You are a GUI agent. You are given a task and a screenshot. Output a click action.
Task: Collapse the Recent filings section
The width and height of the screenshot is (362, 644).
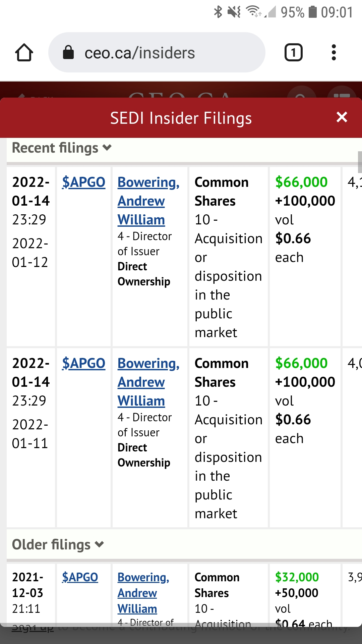pyautogui.click(x=62, y=148)
